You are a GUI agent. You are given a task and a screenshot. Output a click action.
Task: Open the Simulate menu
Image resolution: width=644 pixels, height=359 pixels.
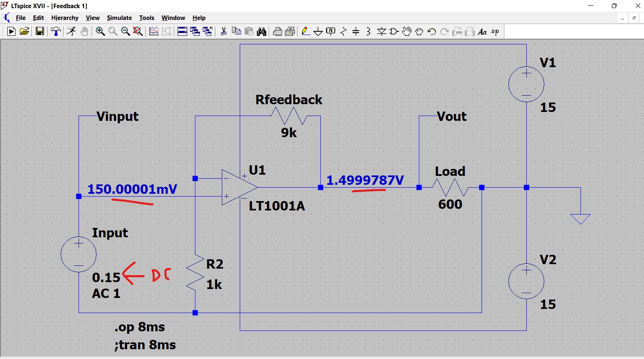click(119, 18)
